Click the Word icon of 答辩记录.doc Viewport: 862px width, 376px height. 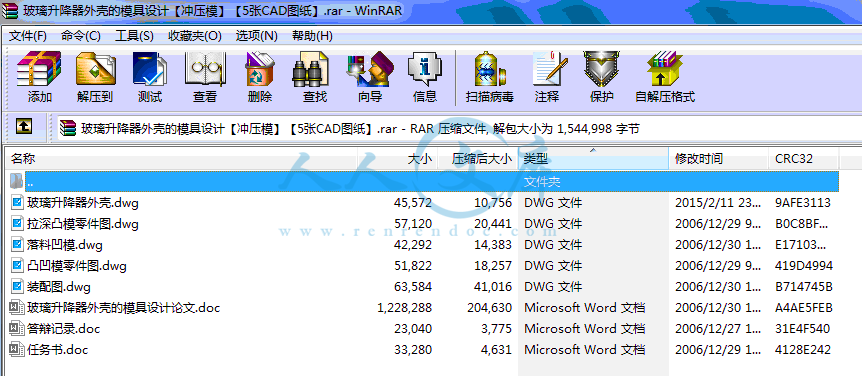point(17,329)
